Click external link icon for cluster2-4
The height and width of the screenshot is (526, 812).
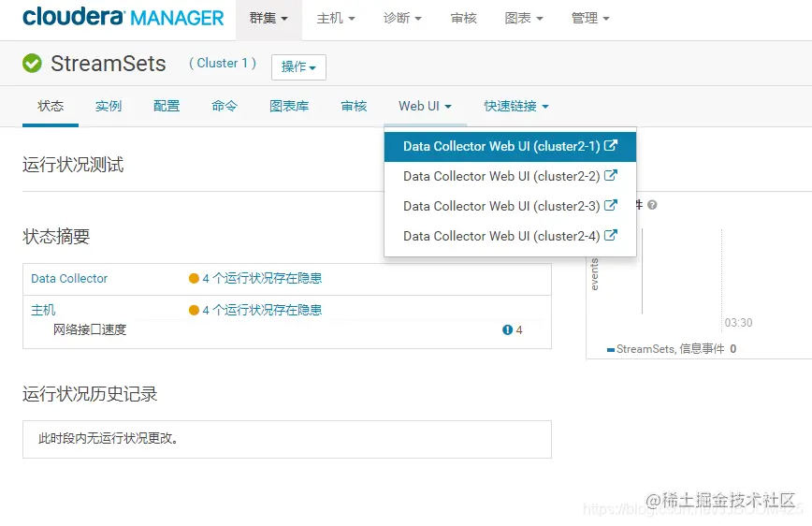pos(611,235)
